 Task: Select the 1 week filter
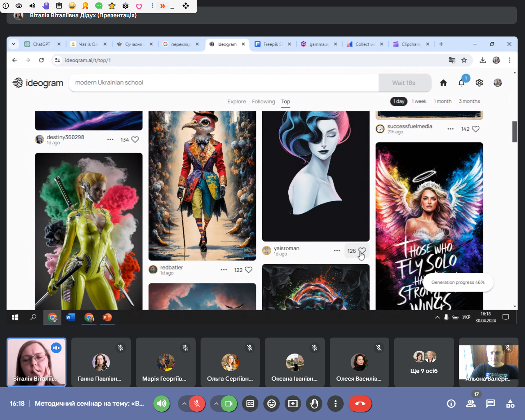coord(419,101)
